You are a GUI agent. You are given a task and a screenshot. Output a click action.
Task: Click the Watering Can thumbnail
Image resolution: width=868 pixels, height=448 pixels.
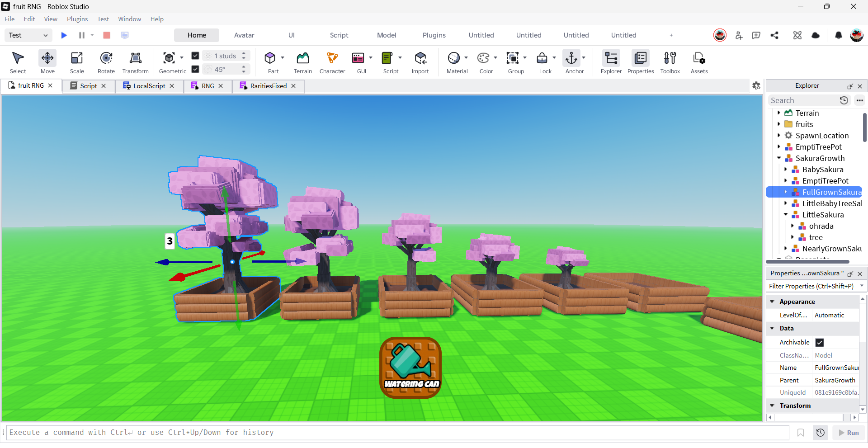point(410,368)
